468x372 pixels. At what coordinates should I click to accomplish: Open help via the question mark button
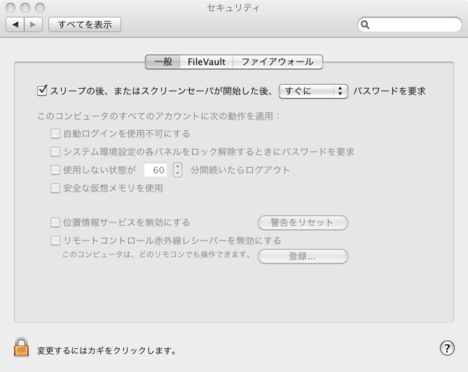(447, 348)
